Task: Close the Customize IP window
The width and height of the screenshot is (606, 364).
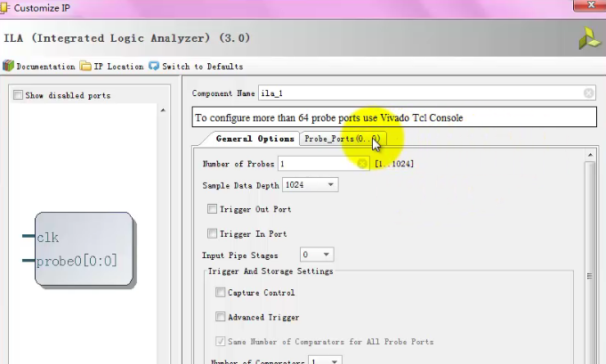Action: [x=590, y=5]
